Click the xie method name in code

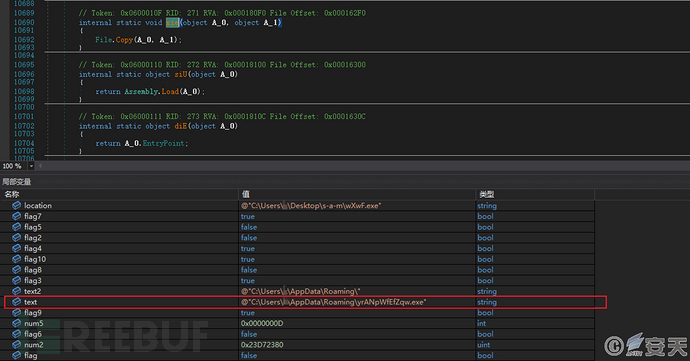pos(172,22)
